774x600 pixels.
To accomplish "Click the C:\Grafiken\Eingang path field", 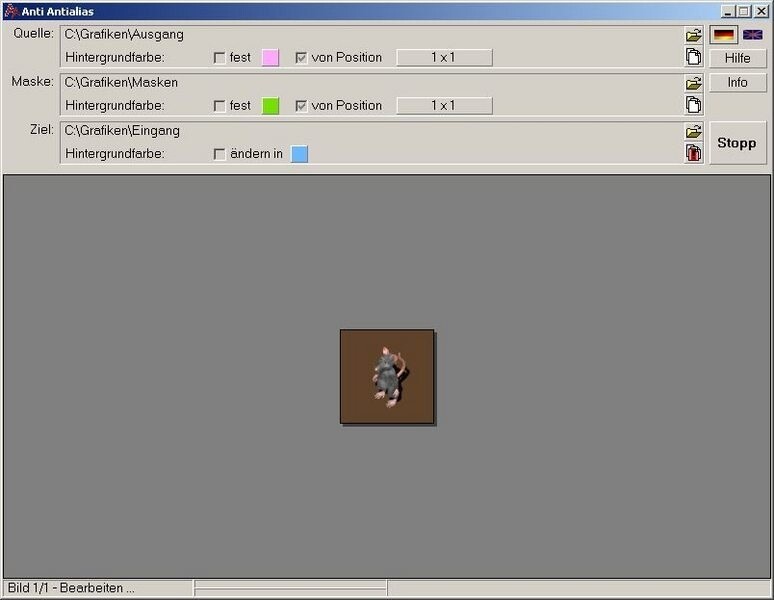I will (x=372, y=131).
